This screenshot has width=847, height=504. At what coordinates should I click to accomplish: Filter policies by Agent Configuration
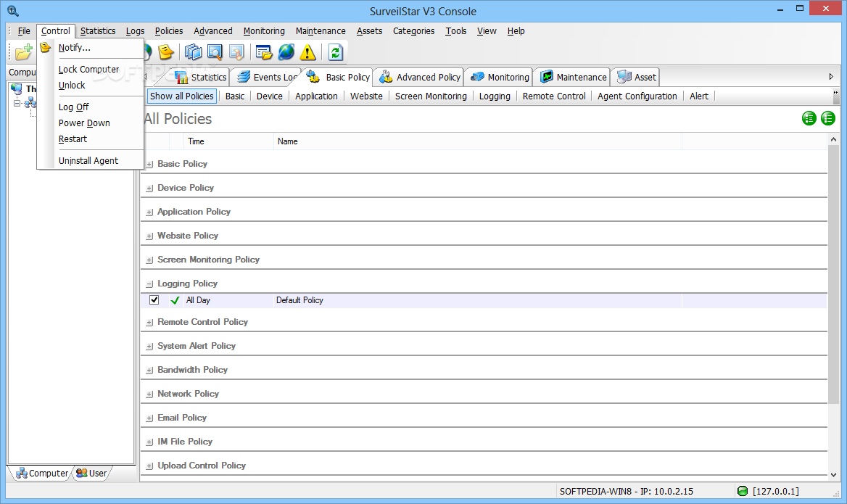point(637,96)
